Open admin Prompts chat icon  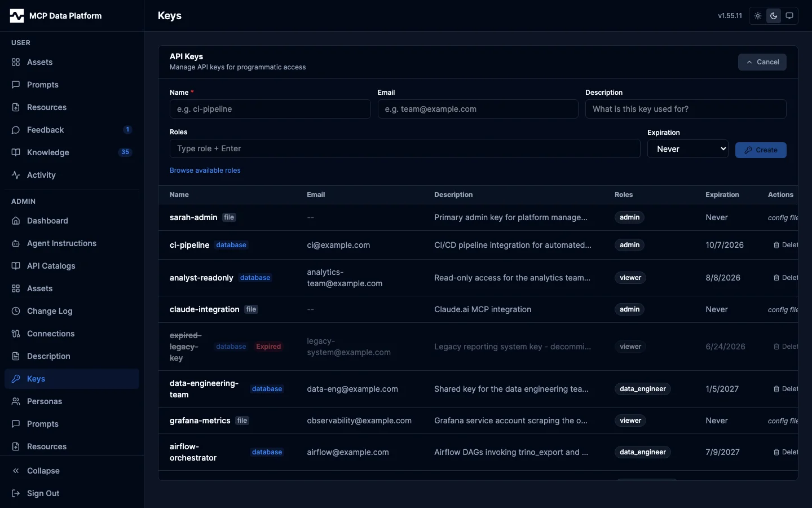coord(16,424)
